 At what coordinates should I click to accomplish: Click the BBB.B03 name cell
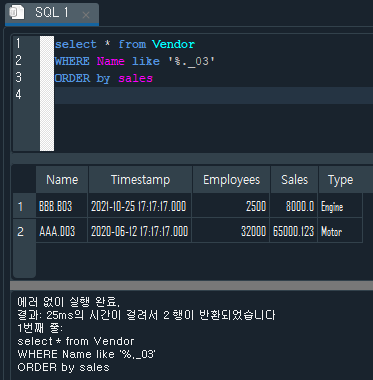pyautogui.click(x=62, y=206)
